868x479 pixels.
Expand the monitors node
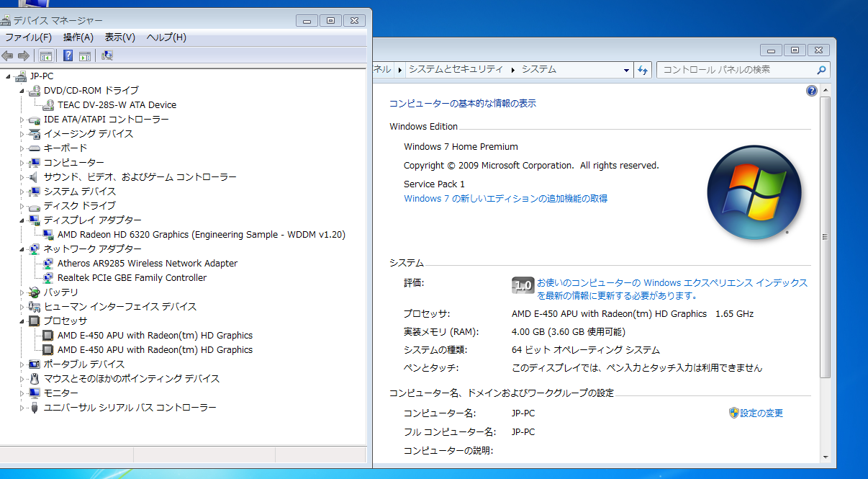pyautogui.click(x=22, y=393)
